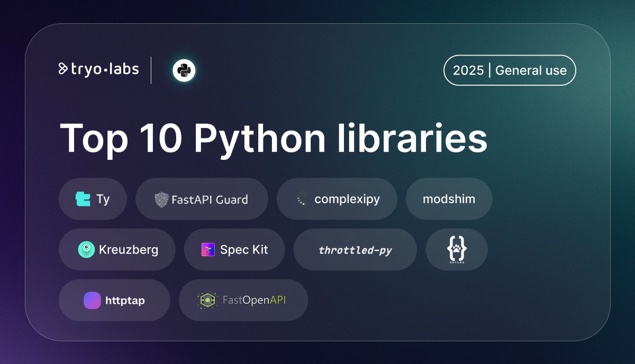Click the Spec Kit label text

(x=244, y=250)
